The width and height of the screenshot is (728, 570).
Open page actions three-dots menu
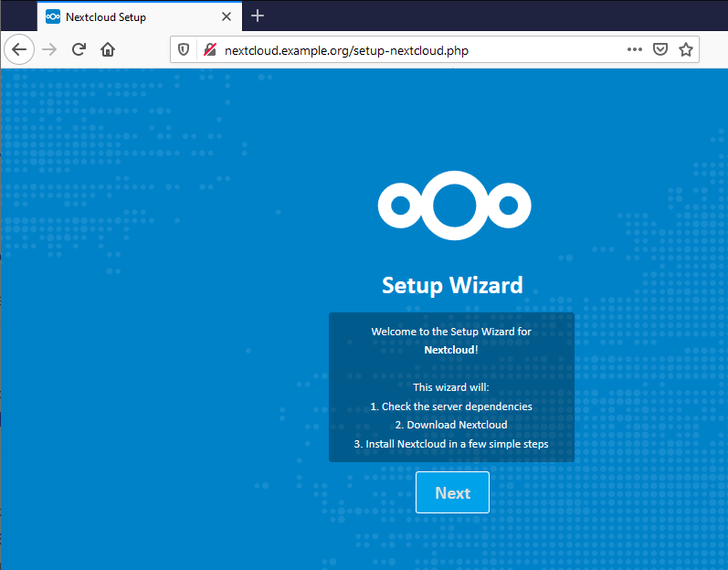[634, 49]
